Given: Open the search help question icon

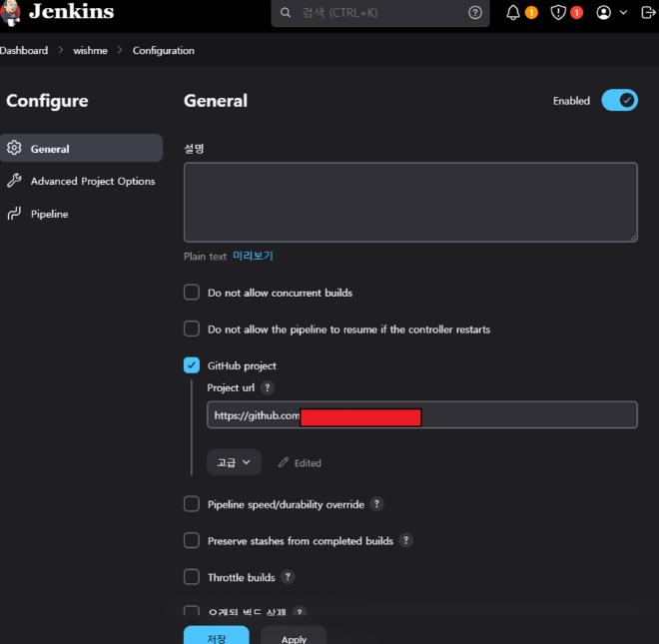Looking at the screenshot, I should [475, 13].
